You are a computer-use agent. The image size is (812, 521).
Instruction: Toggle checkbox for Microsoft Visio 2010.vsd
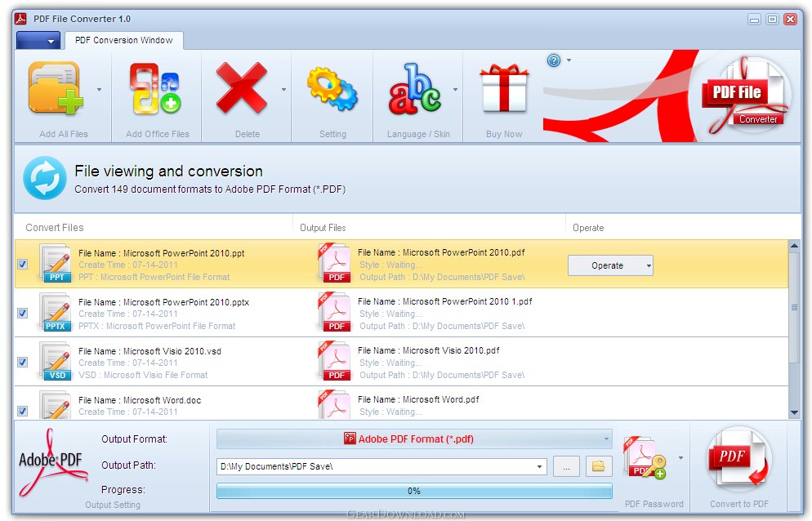[23, 362]
